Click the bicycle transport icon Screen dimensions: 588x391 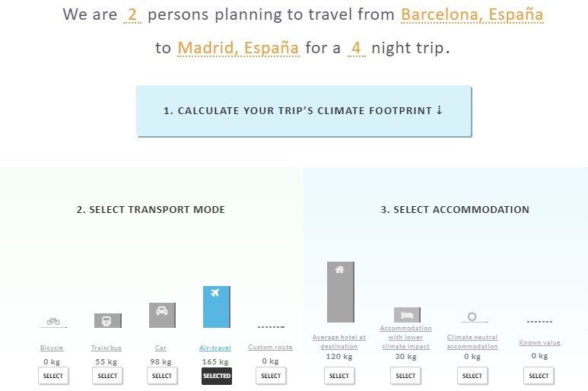(x=53, y=321)
